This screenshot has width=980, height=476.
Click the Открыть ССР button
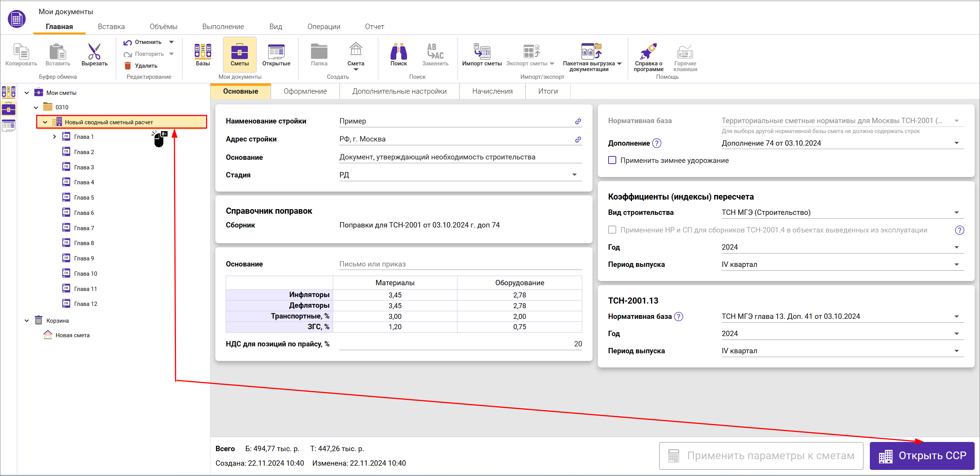click(x=922, y=456)
